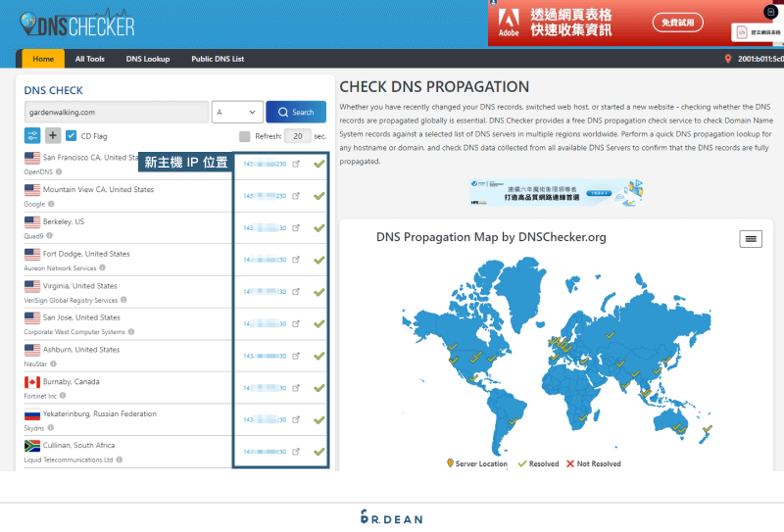784x532 pixels.
Task: Open the map hamburger export menu
Action: tap(751, 239)
